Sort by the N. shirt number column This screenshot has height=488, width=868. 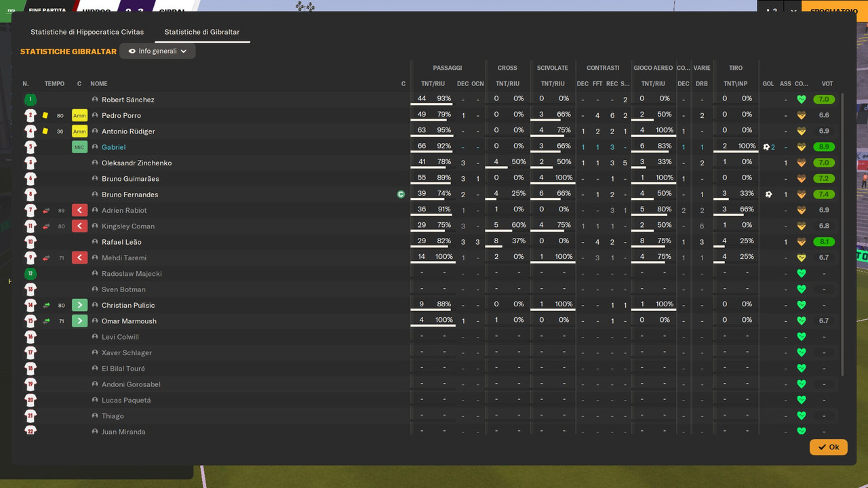26,84
